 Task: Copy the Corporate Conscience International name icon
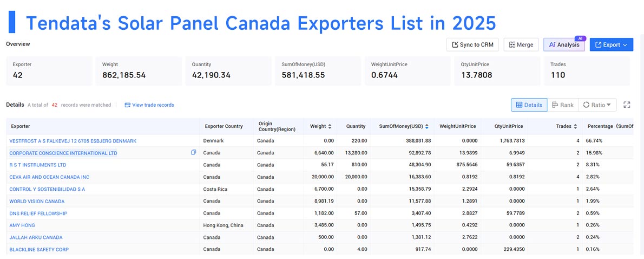pos(193,152)
